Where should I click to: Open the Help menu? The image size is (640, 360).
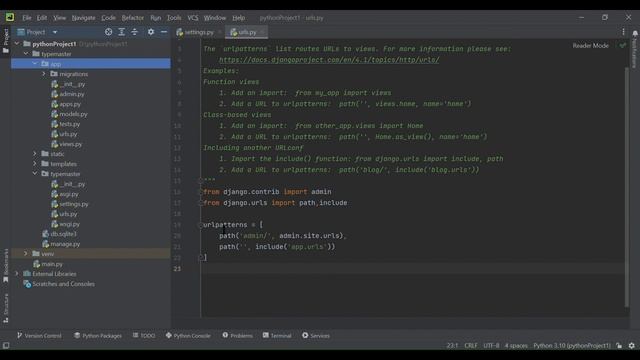pyautogui.click(x=239, y=18)
